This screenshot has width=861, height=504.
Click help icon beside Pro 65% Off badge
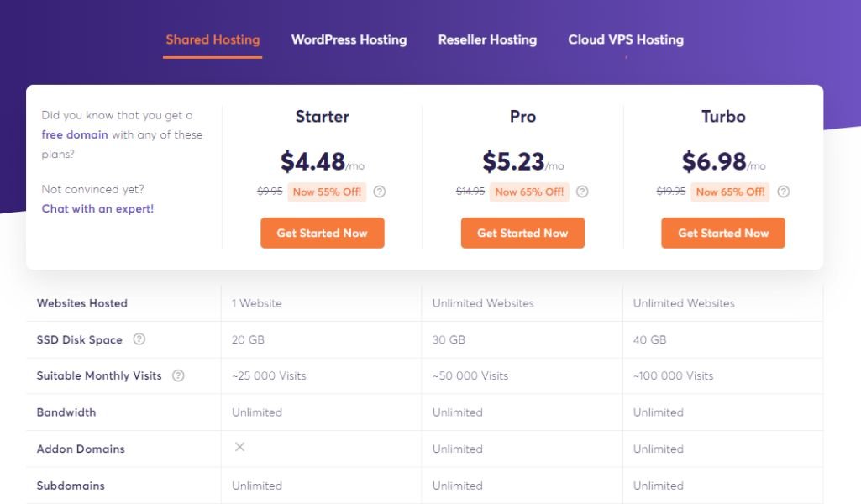pos(582,192)
